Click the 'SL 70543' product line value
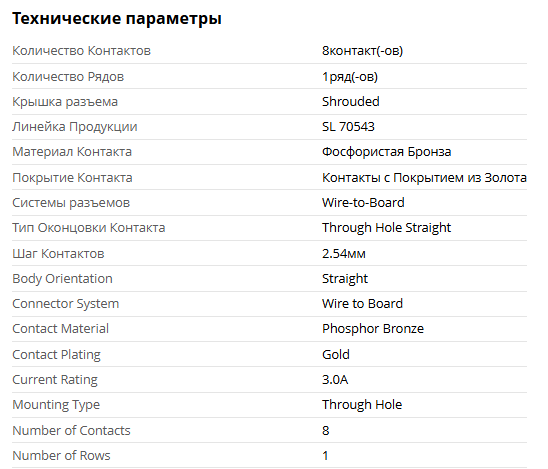Image resolution: width=548 pixels, height=469 pixels. (348, 127)
